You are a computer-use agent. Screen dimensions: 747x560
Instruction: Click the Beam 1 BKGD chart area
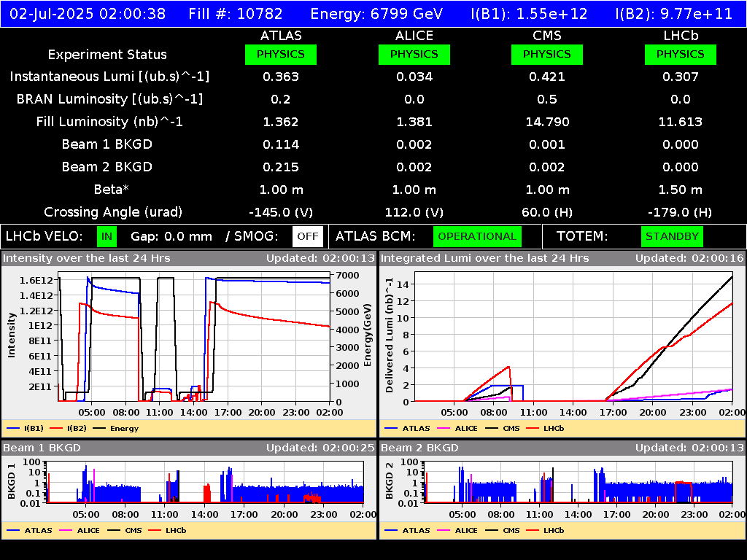tap(205, 482)
